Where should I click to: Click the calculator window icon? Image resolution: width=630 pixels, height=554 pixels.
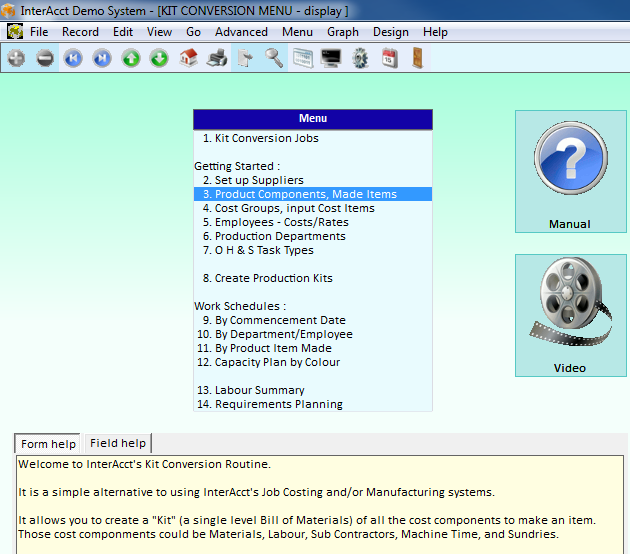click(x=303, y=58)
